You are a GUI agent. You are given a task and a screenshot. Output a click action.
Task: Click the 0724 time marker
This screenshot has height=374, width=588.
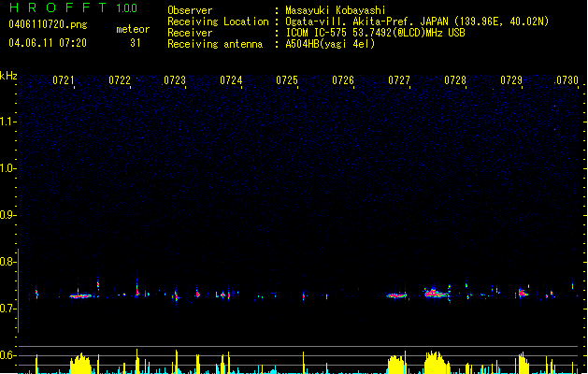(x=231, y=80)
